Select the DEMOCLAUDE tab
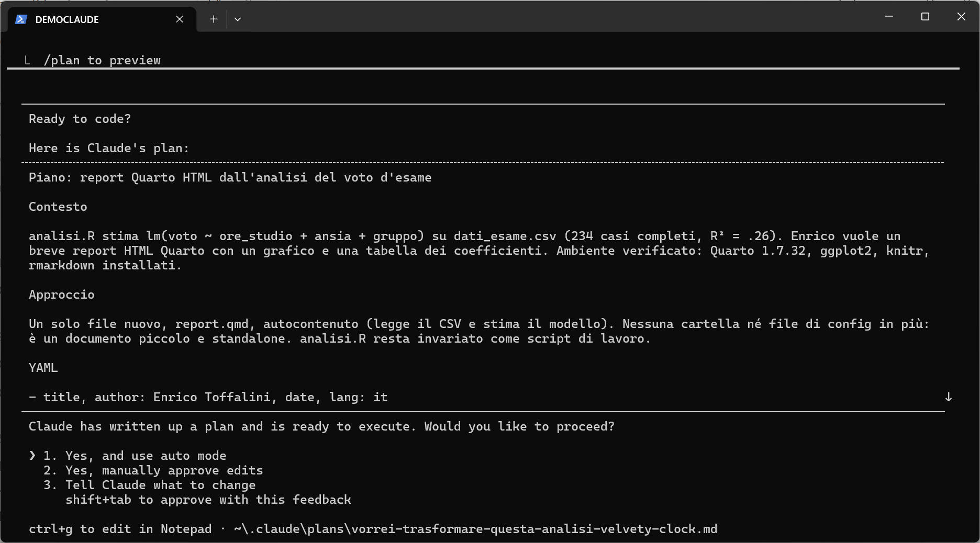 102,19
